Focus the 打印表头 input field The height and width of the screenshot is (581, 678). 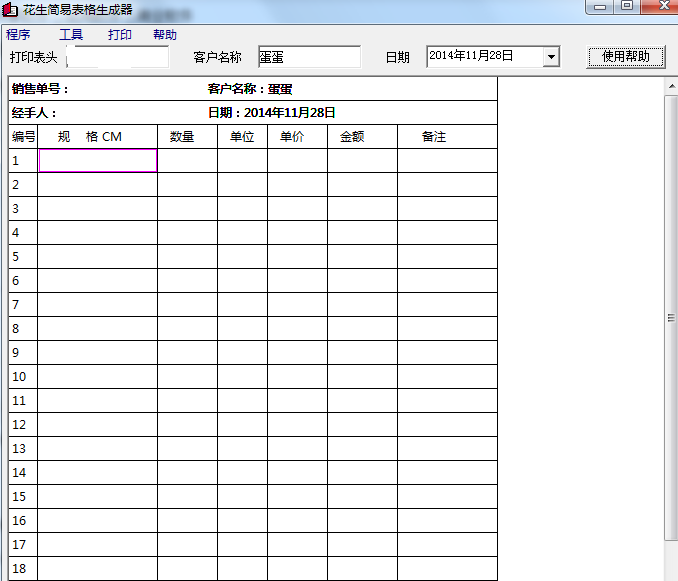pyautogui.click(x=118, y=57)
